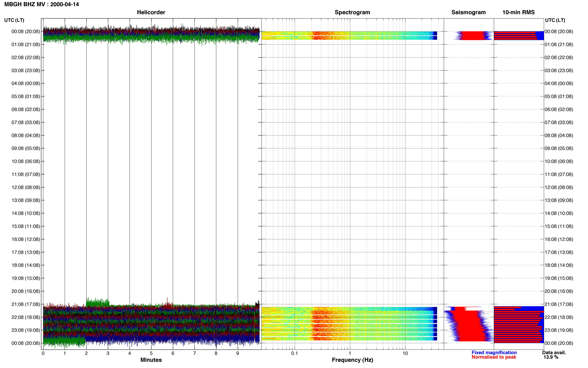The height and width of the screenshot is (368, 588).
Task: Click the red 'Normalised to peak' legend text
Action: click(x=494, y=357)
